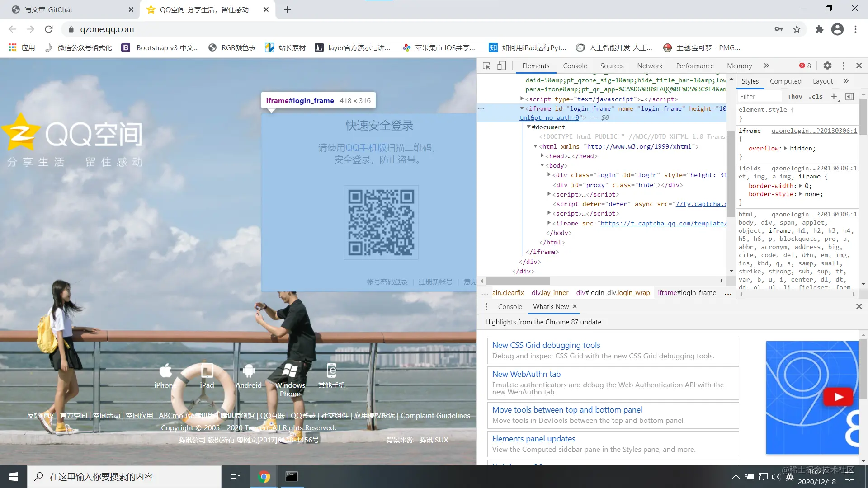This screenshot has height=488, width=868.
Task: Open the terminal icon on the taskbar
Action: click(x=292, y=477)
